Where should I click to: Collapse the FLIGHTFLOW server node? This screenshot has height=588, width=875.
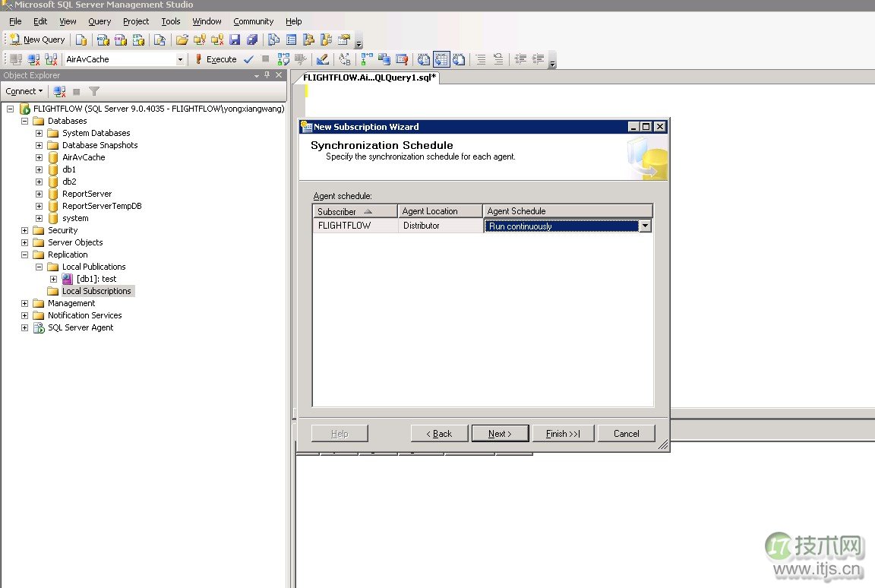click(10, 109)
